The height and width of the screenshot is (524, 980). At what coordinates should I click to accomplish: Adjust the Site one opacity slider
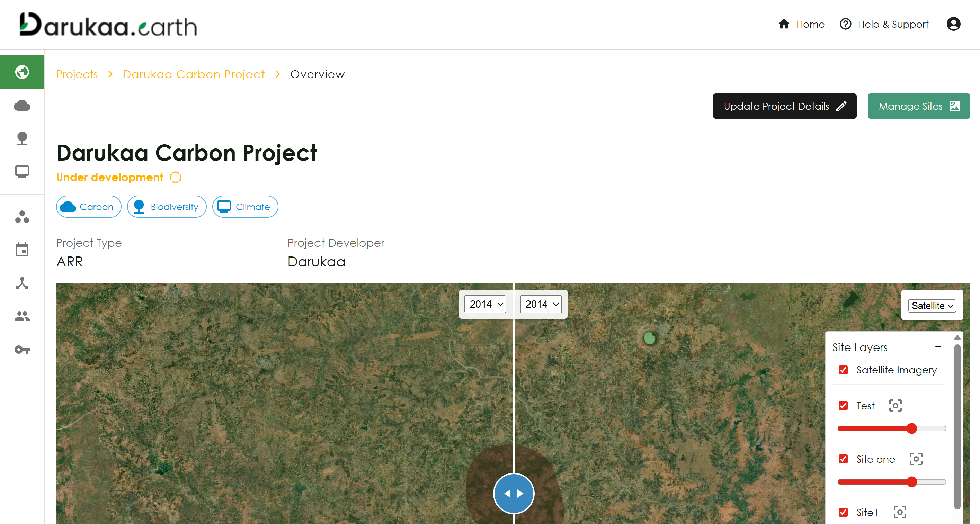click(x=892, y=482)
